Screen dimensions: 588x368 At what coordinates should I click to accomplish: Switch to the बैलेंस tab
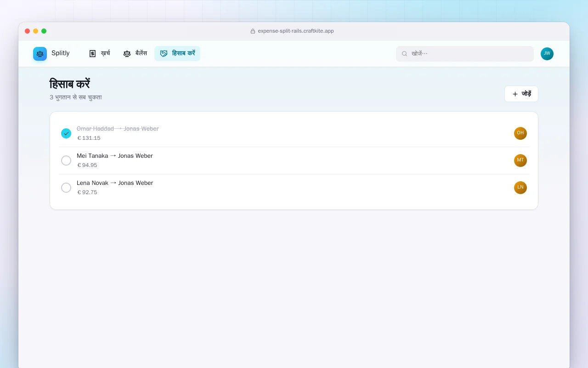(x=135, y=53)
